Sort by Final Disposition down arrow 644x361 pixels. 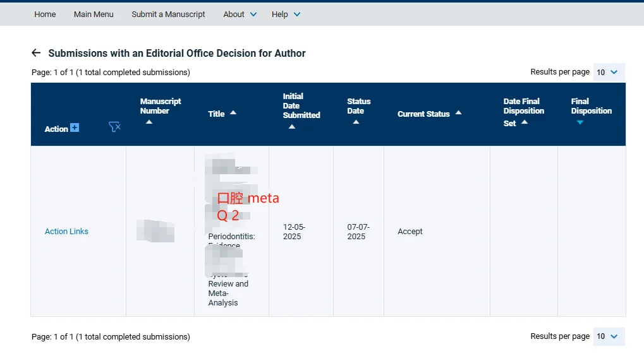click(580, 122)
